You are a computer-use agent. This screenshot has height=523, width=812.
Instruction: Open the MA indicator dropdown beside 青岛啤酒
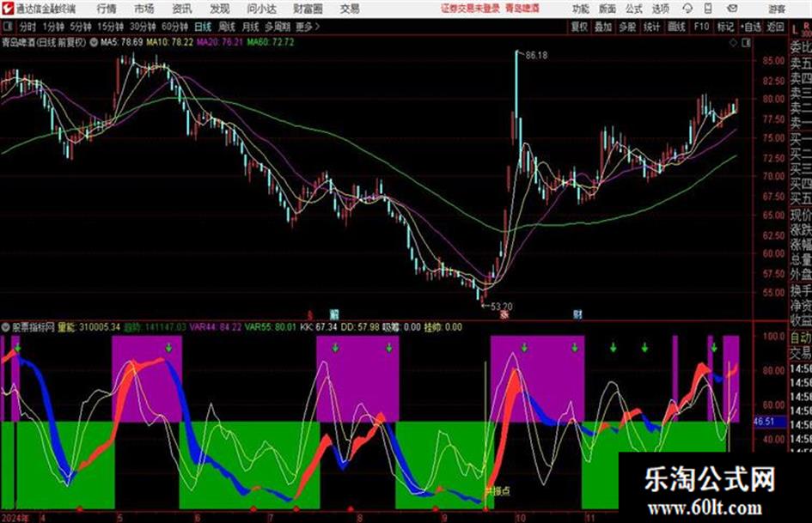(x=94, y=42)
